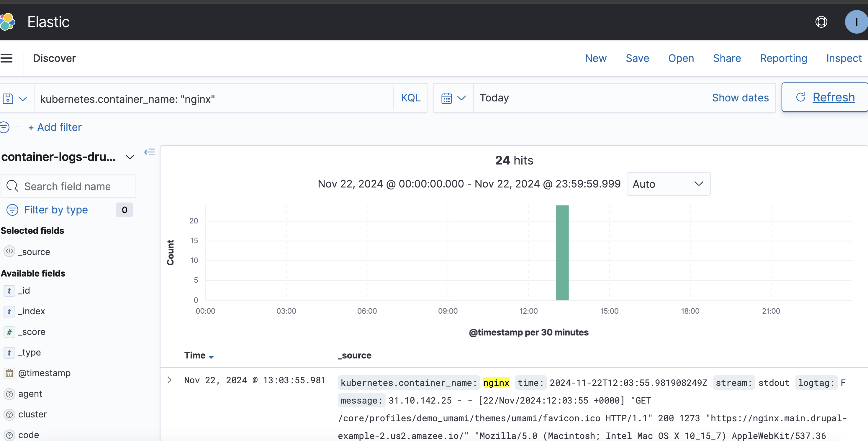868x441 pixels.
Task: Click Show dates in the time picker
Action: pos(740,98)
